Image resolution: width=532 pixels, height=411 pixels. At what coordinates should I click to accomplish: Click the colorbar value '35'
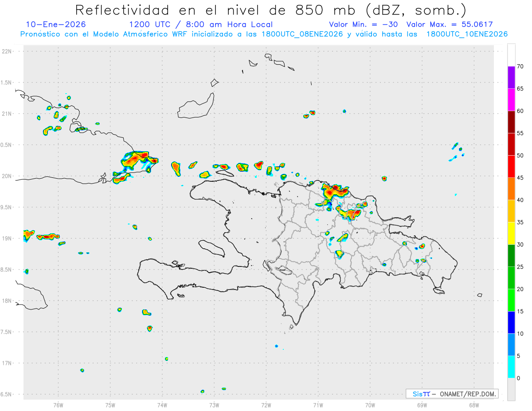pyautogui.click(x=520, y=222)
